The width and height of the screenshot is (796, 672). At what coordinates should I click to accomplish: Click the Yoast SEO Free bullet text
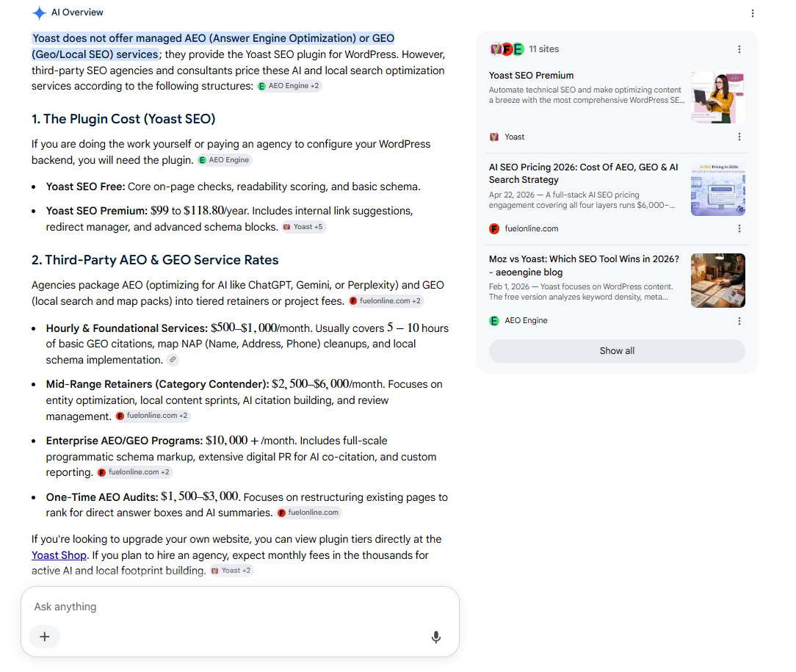click(233, 187)
